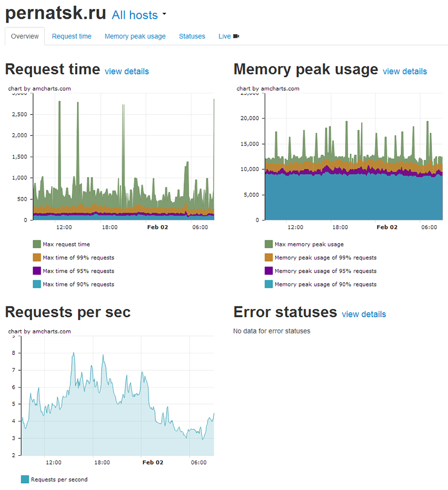Open view details for Memory peak usage

pyautogui.click(x=405, y=72)
